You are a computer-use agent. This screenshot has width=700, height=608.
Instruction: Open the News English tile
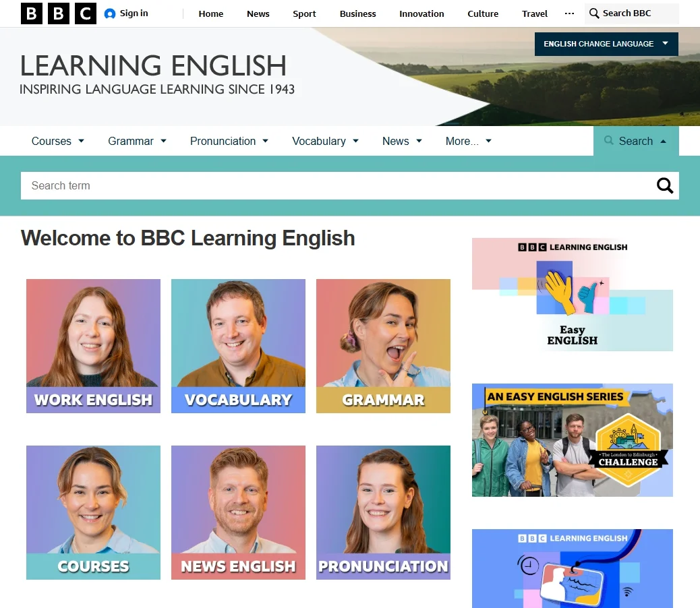click(239, 512)
